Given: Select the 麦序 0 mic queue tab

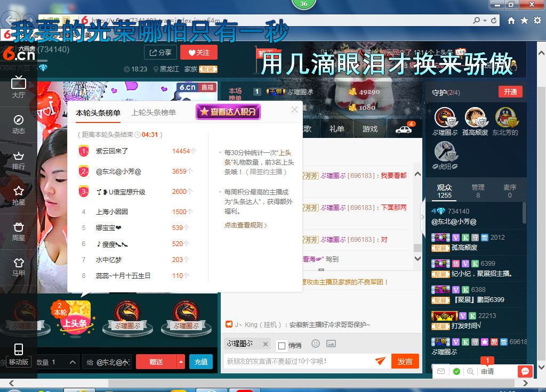Looking at the screenshot, I should point(509,191).
